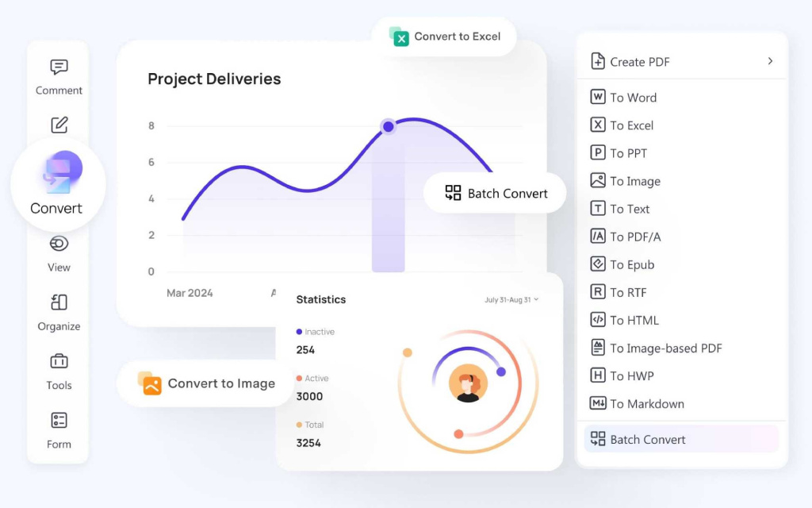Click the To PPT icon
This screenshot has height=508, width=812.
click(x=598, y=153)
